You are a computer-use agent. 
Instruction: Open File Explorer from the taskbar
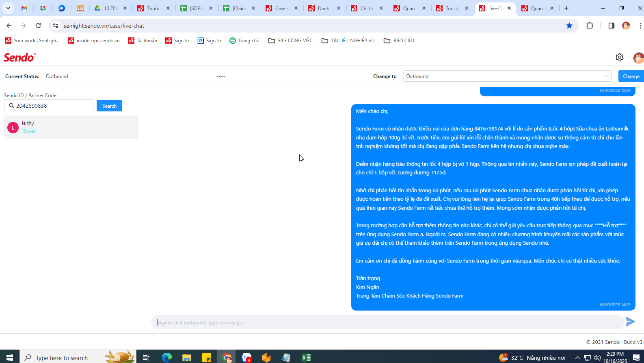[x=187, y=357]
